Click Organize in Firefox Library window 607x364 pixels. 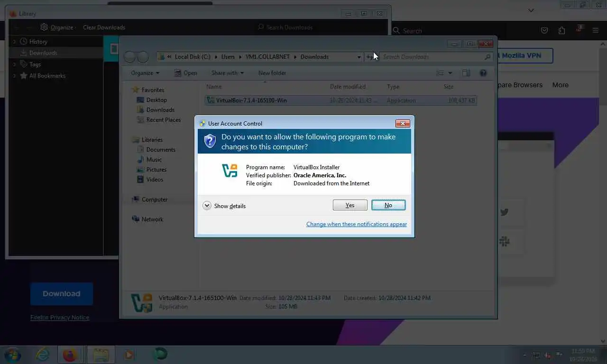(x=58, y=27)
